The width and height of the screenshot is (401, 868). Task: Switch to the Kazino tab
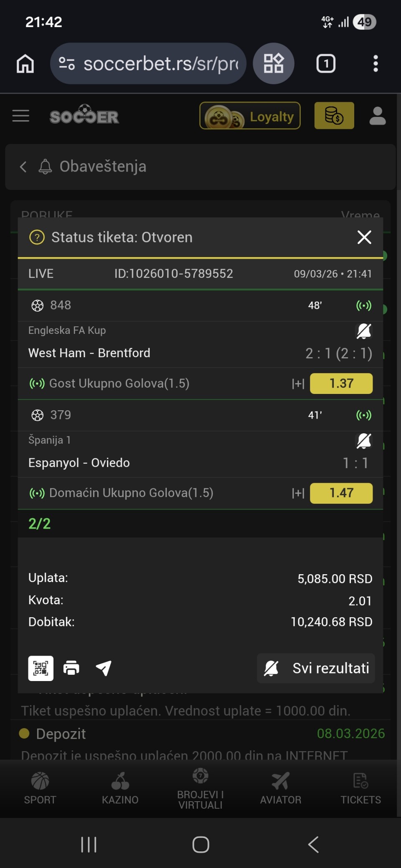click(120, 788)
